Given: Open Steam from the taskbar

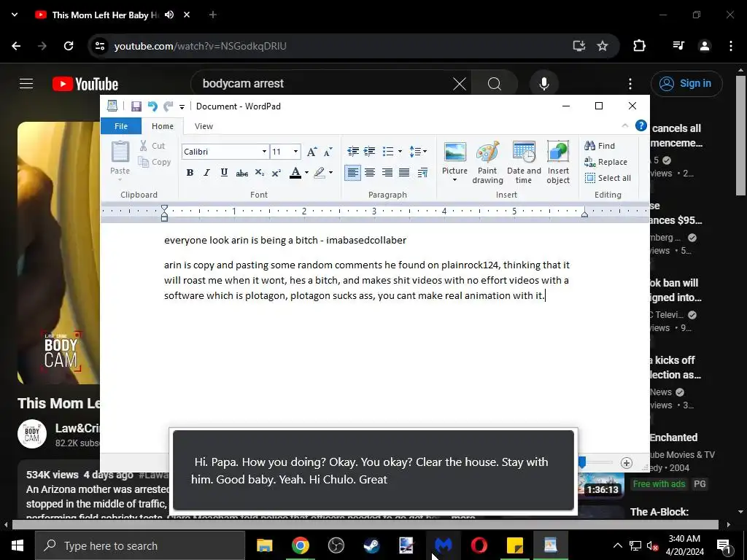Looking at the screenshot, I should coord(371,545).
